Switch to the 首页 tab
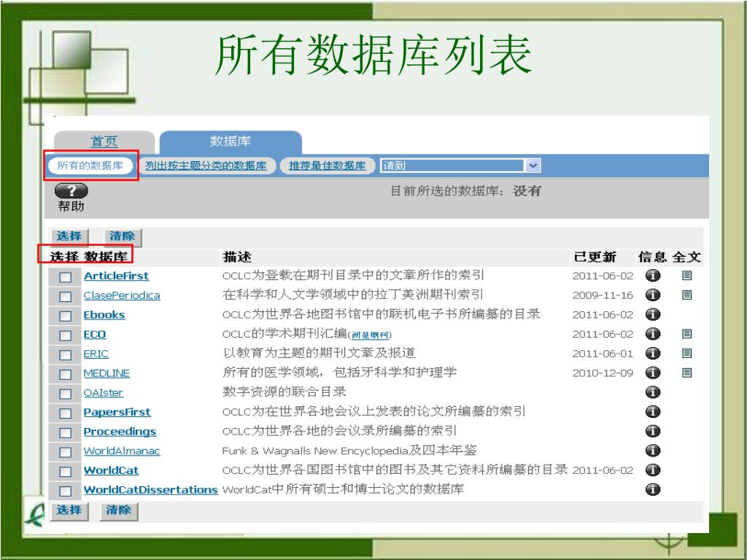 pos(104,141)
